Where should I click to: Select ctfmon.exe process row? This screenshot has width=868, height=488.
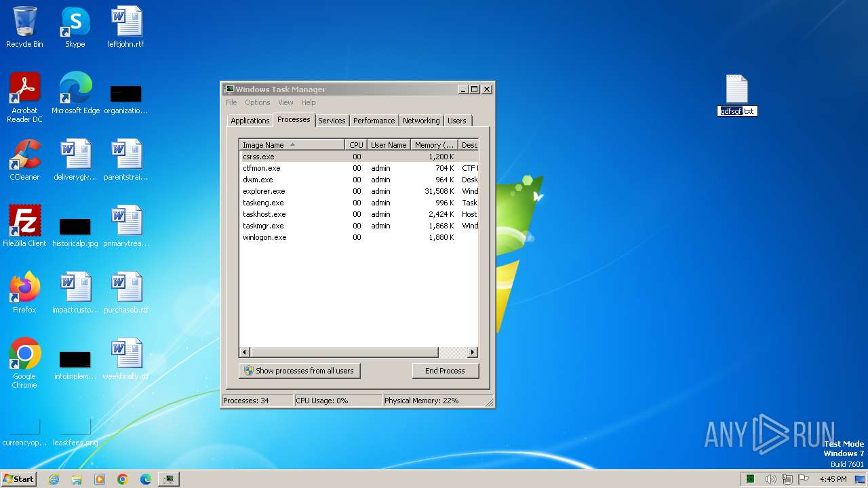[x=359, y=168]
